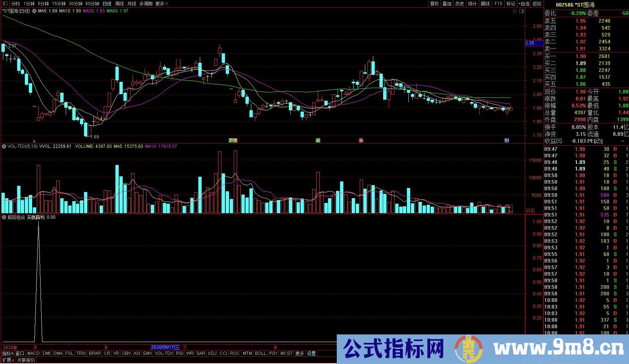The height and width of the screenshot is (364, 629).
Task: Open the 多周期 multi-period view
Action: coord(146,4)
